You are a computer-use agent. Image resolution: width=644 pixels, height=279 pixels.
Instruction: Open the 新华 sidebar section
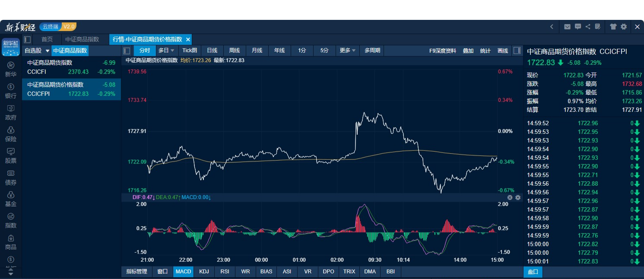(x=11, y=70)
